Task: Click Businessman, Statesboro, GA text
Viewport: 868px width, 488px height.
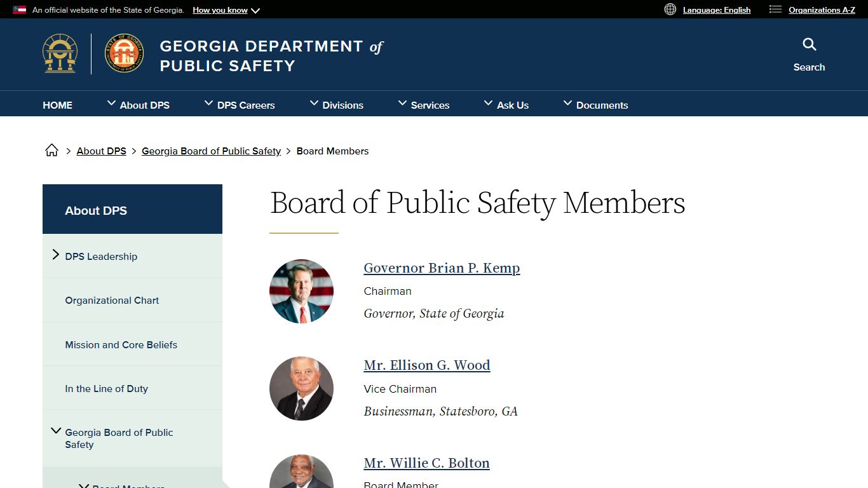Action: point(440,412)
